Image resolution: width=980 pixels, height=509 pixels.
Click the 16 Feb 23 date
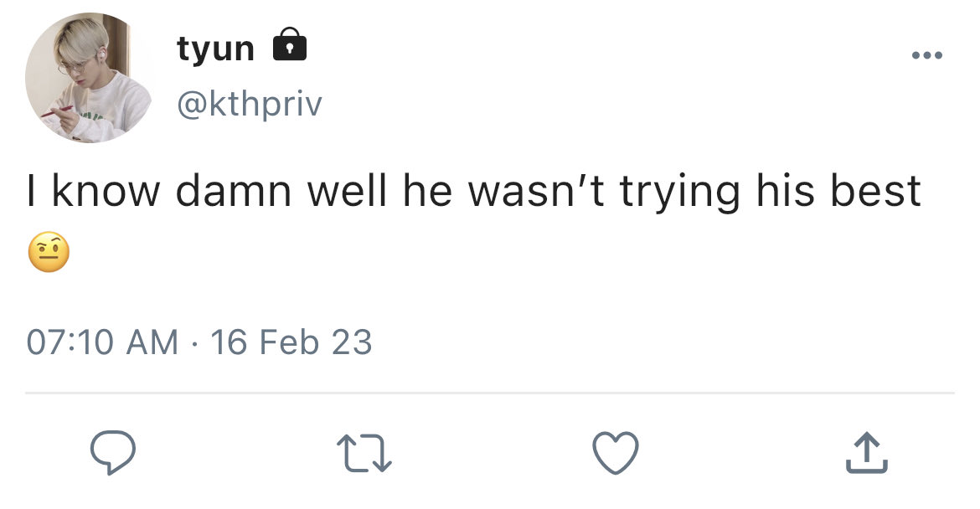point(291,342)
